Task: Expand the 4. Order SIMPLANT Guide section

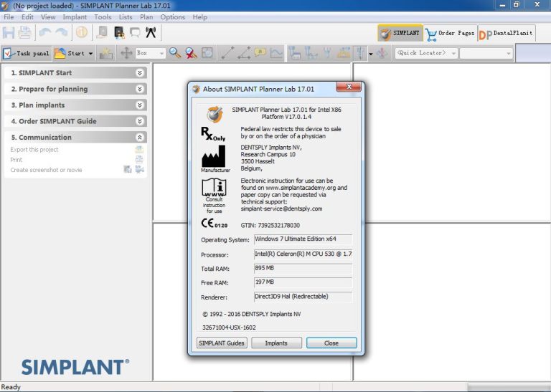Action: tap(76, 121)
